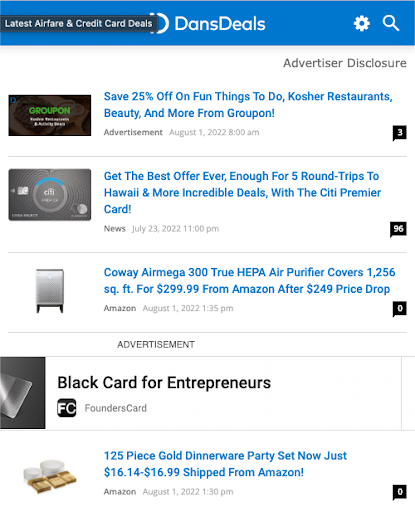Open Advertiser Disclosure
This screenshot has height=512, width=415.
click(x=345, y=63)
